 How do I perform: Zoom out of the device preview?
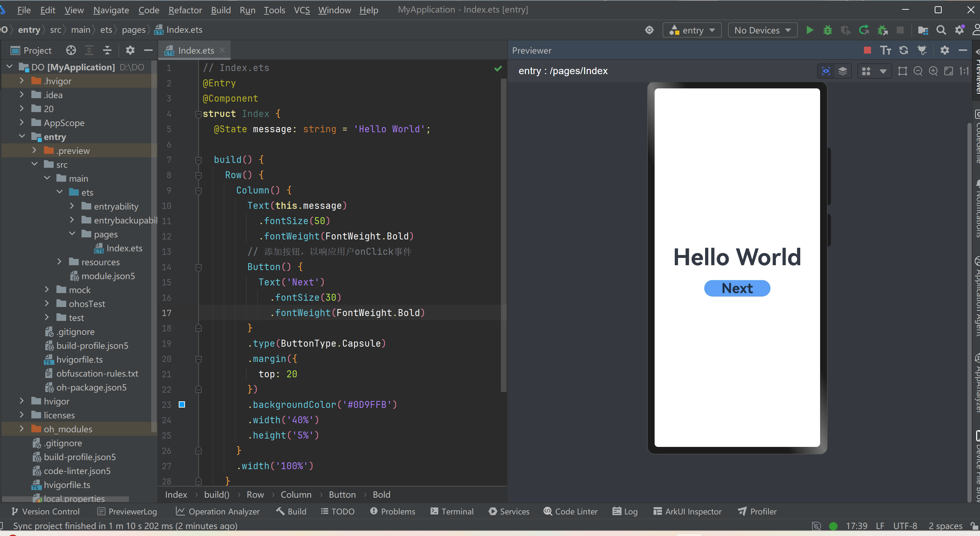point(918,71)
